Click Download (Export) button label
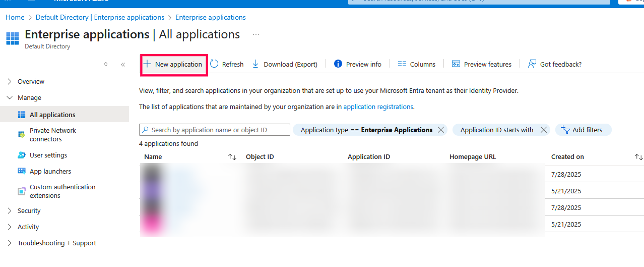The height and width of the screenshot is (267, 644). [x=290, y=64]
